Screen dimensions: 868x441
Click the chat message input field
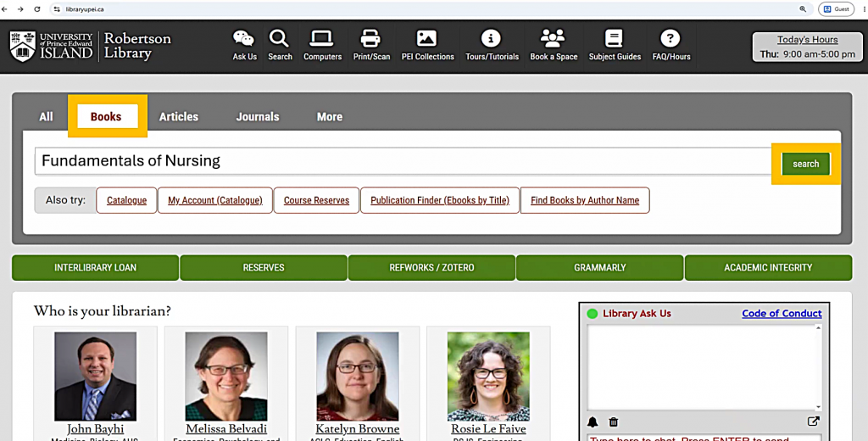click(x=704, y=438)
